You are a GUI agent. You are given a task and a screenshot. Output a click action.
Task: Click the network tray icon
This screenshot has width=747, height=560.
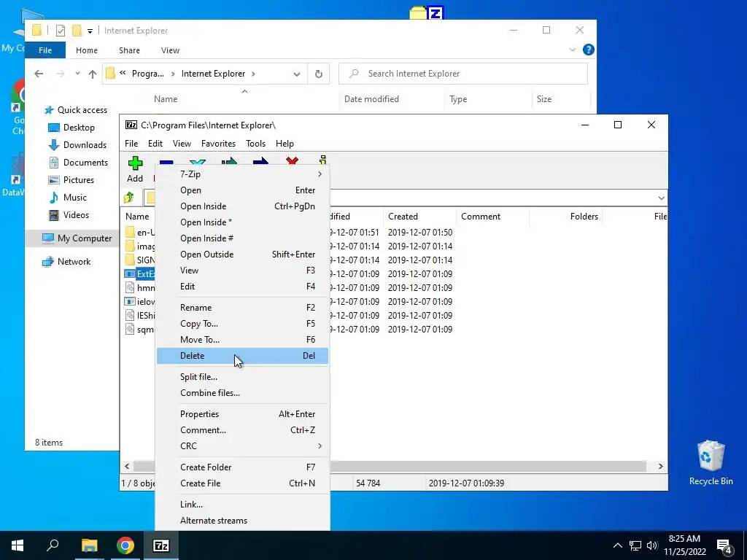tap(635, 545)
